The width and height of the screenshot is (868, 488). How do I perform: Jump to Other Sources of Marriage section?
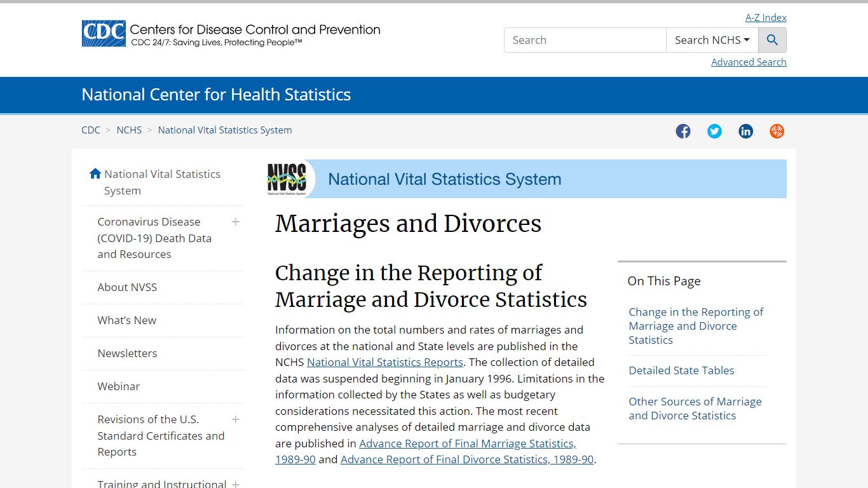695,409
